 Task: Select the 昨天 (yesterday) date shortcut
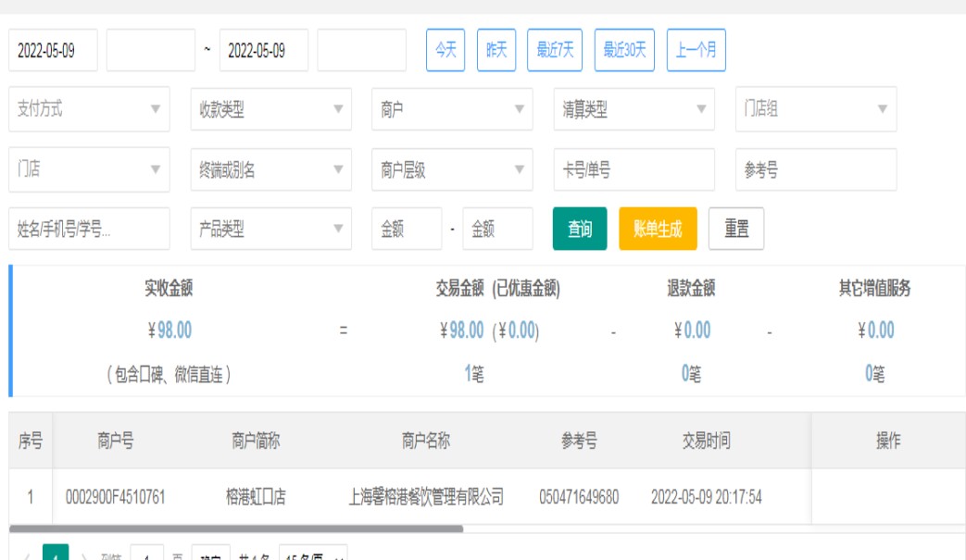(496, 50)
